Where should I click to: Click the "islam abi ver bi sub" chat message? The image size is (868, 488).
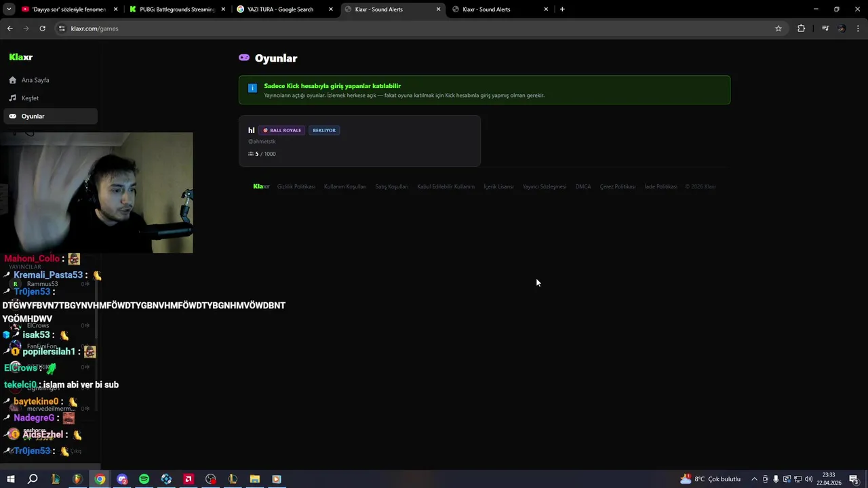[x=81, y=384]
